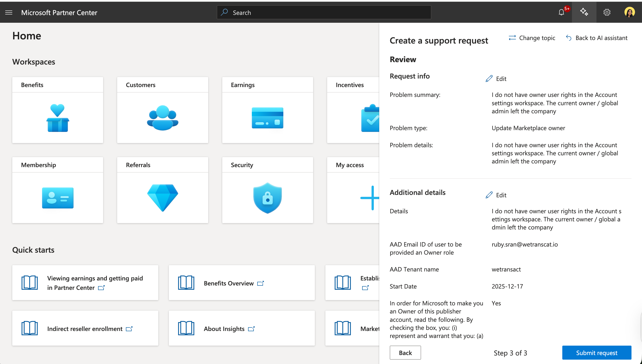Open the settings gear
The height and width of the screenshot is (364, 642).
click(x=607, y=12)
